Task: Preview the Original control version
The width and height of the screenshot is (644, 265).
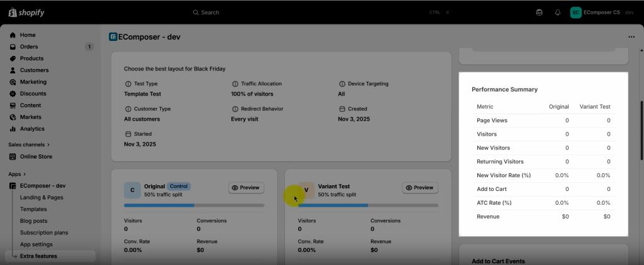Action: (246, 188)
